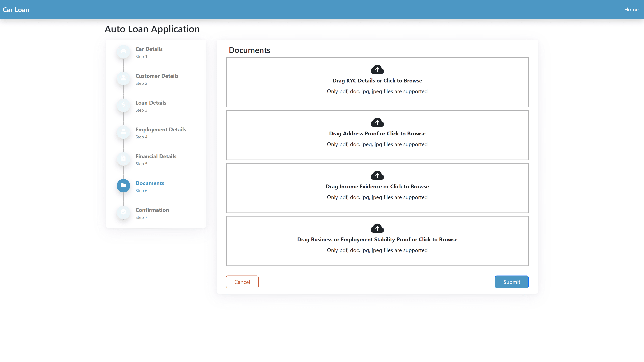Submit the documents form

512,282
